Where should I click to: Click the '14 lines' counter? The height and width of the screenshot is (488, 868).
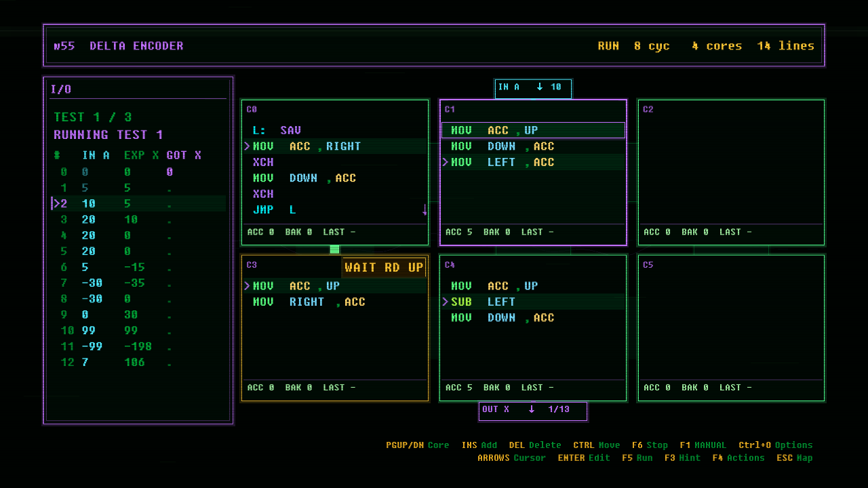(x=786, y=46)
